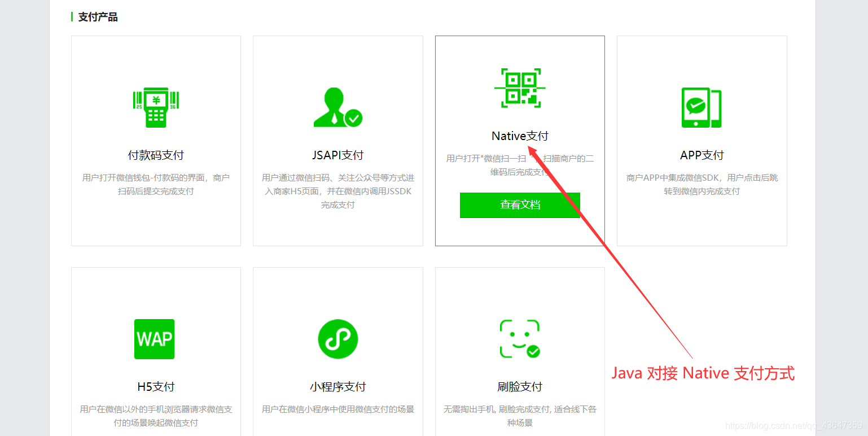This screenshot has width=868, height=436.
Task: Click the H5支付 description about 手机浏览器
Action: (156, 416)
